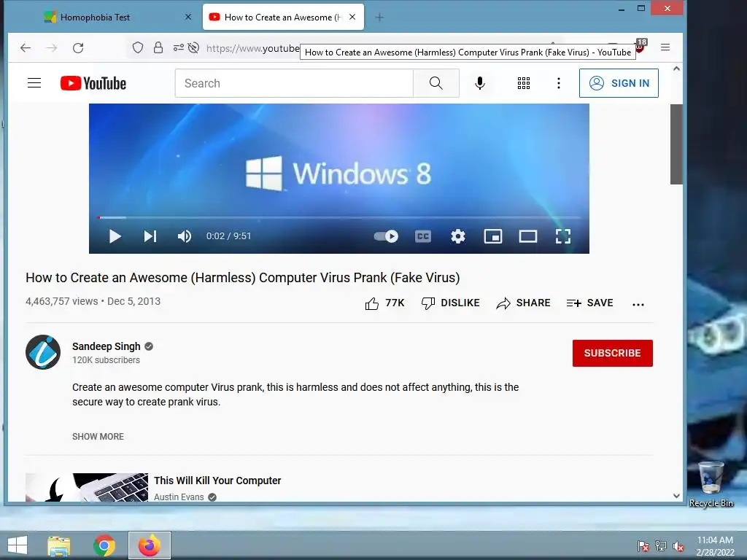Switch to theater mode
747x560 pixels.
(x=528, y=236)
